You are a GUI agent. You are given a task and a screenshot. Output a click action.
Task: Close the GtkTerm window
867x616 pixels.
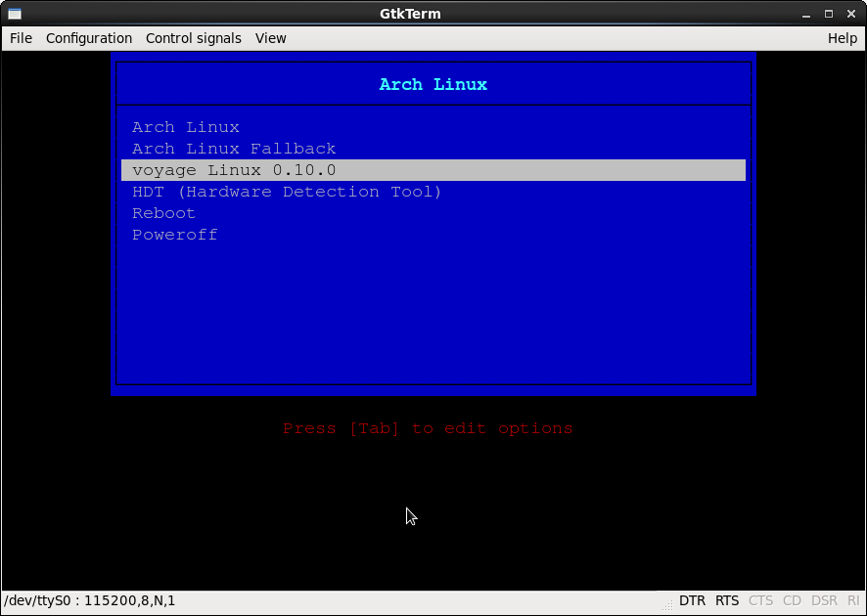850,14
